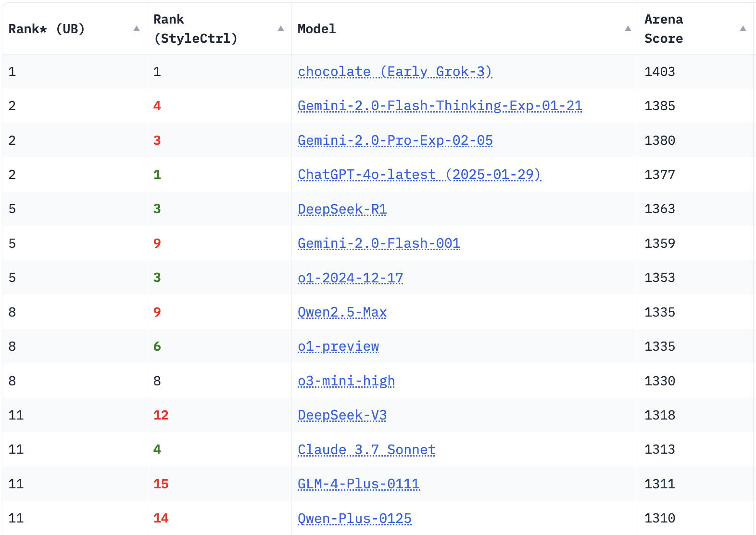The image size is (756, 535).
Task: Click StyleCtrl rank 9 in Qwen2.5-Max row
Action: pyautogui.click(x=157, y=312)
